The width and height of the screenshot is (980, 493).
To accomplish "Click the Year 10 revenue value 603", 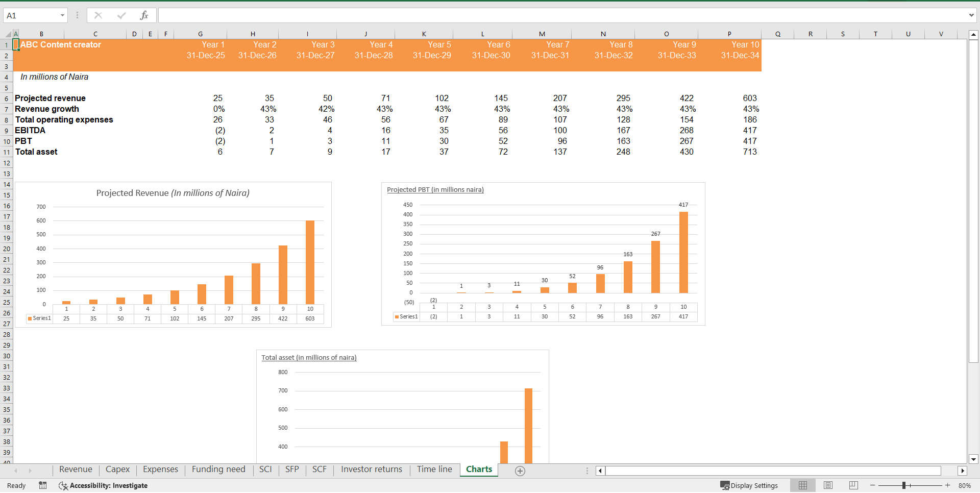I will 750,98.
